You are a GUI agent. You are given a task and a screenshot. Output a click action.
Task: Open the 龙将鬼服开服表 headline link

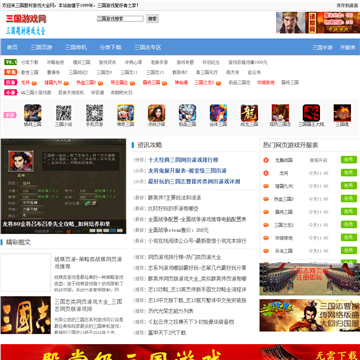[x=187, y=171]
